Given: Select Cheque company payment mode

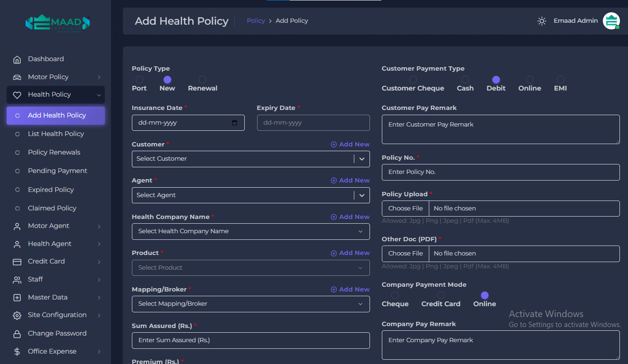Looking at the screenshot, I should [x=395, y=295].
